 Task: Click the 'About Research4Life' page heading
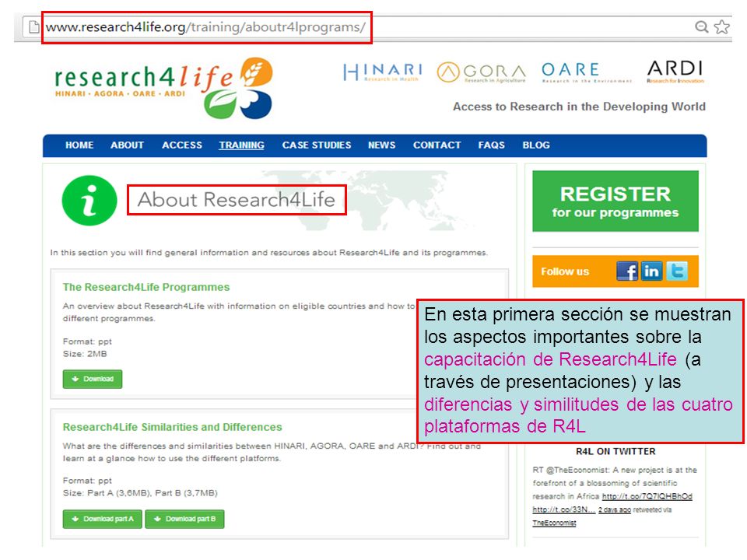pos(237,200)
